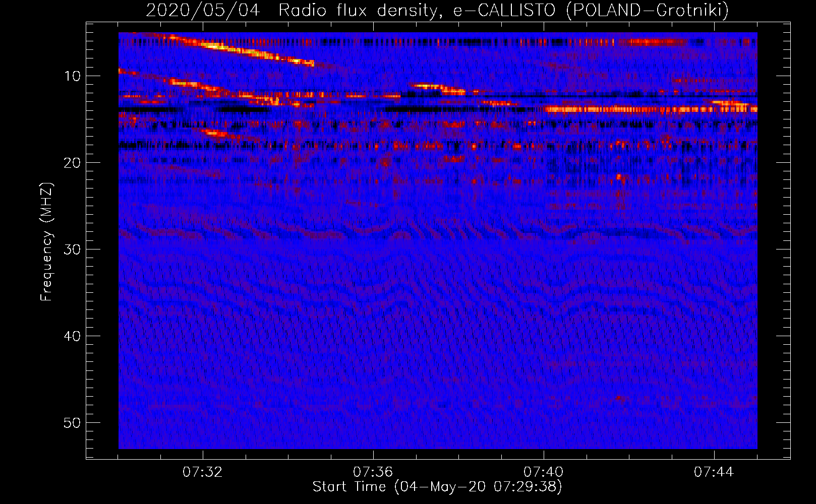This screenshot has width=816, height=504.
Task: Click the 10 MHz frequency tick label
Action: (73, 76)
